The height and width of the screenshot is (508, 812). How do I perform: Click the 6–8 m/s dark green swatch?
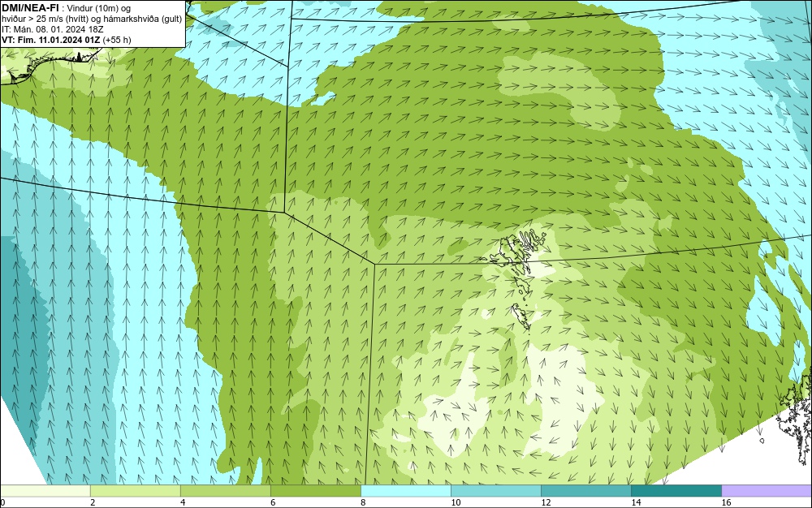pyautogui.click(x=315, y=491)
